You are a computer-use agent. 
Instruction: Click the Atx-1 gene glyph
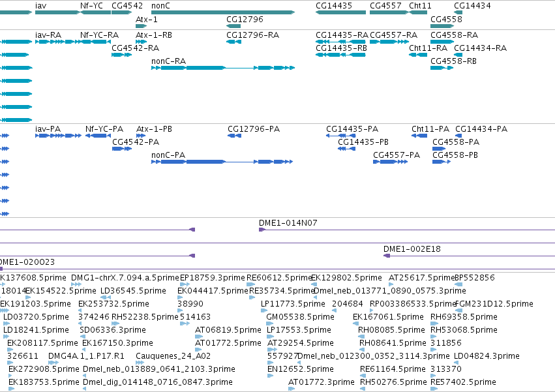point(142,26)
